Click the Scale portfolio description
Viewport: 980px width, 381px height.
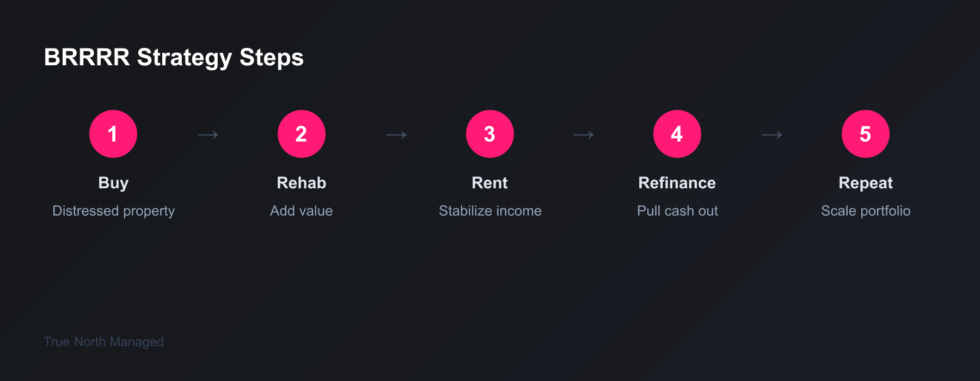point(866,211)
